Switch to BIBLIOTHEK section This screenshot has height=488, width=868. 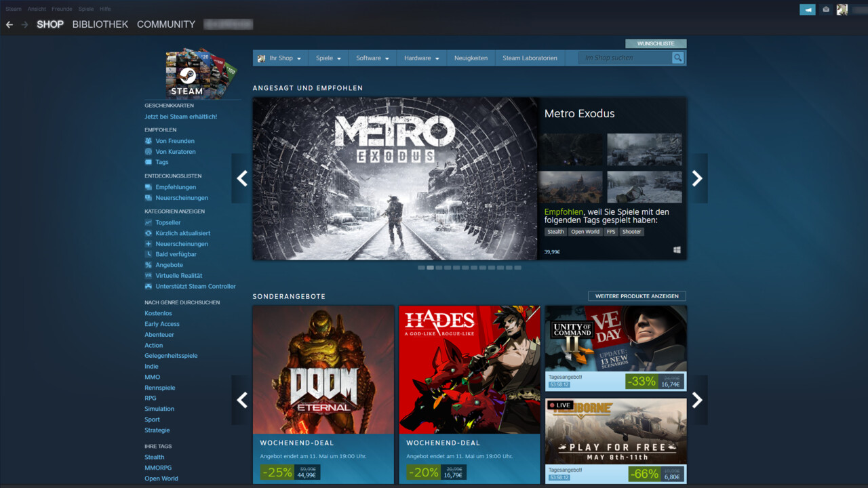pos(100,24)
